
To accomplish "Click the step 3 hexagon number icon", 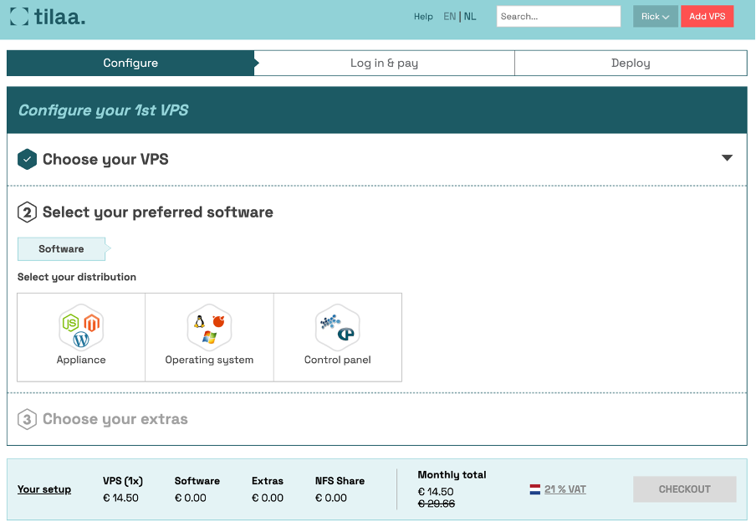I will 27,419.
